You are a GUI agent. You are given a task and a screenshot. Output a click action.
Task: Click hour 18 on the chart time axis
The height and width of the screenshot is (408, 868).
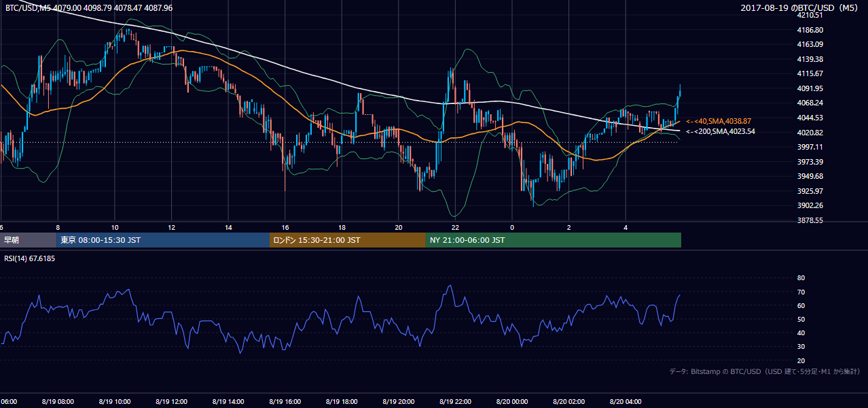pyautogui.click(x=342, y=227)
